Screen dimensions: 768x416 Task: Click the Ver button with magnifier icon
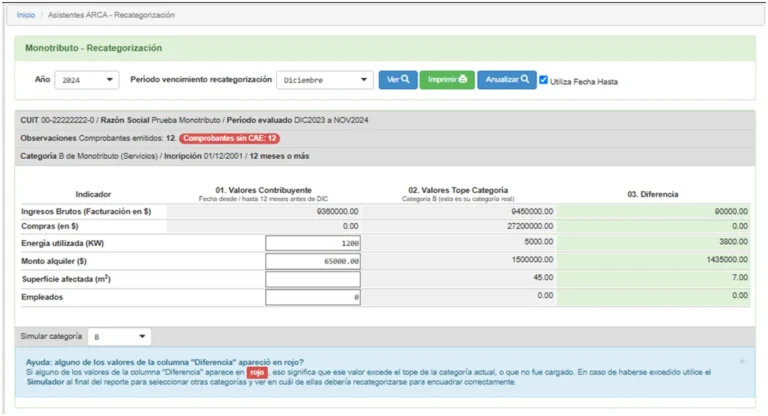pyautogui.click(x=397, y=79)
